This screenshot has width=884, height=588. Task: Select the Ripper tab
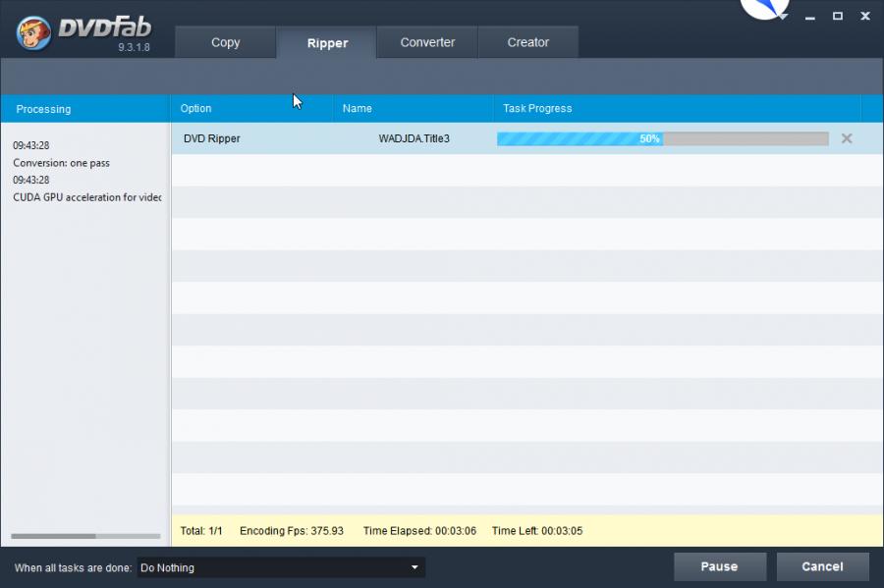pyautogui.click(x=327, y=43)
